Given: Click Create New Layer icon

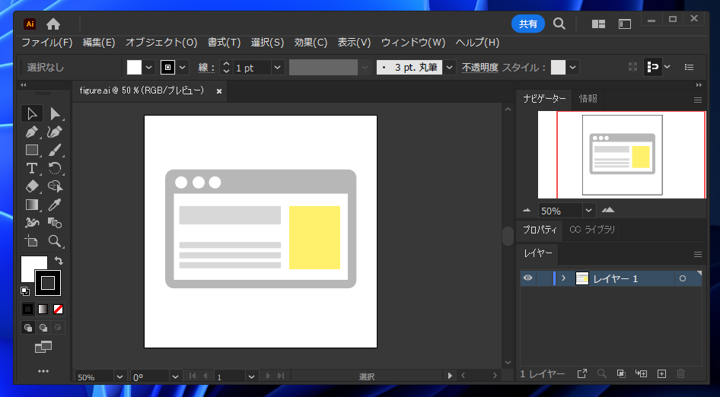Looking at the screenshot, I should 661,374.
